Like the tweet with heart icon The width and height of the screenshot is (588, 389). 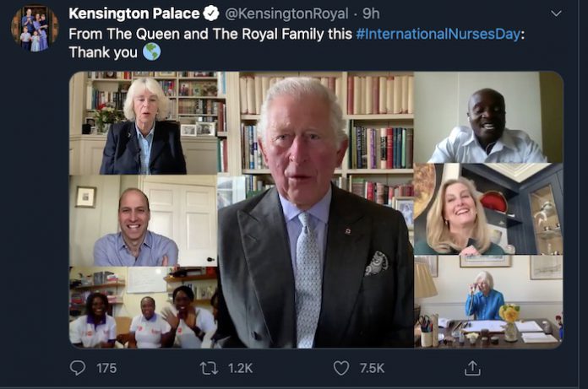pyautogui.click(x=341, y=368)
